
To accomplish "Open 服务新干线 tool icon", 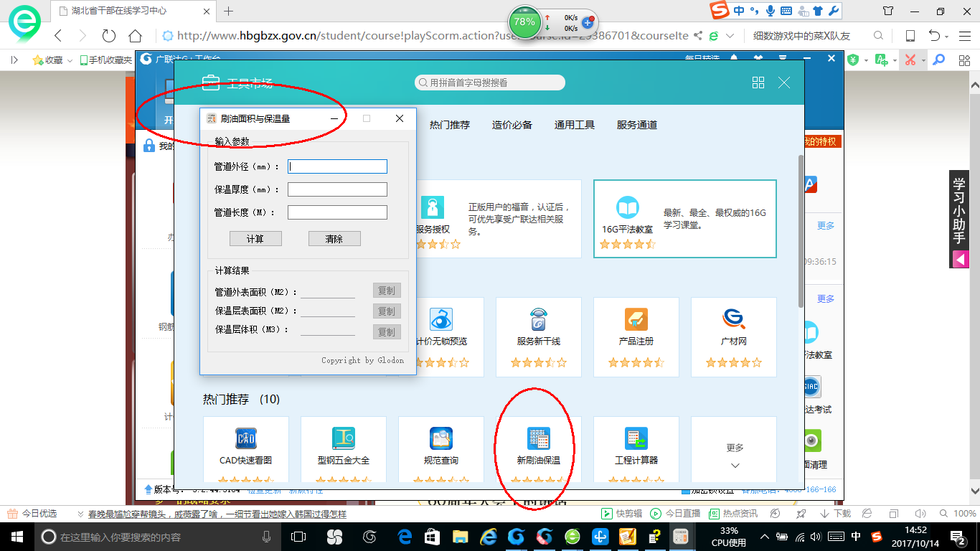I will click(539, 319).
